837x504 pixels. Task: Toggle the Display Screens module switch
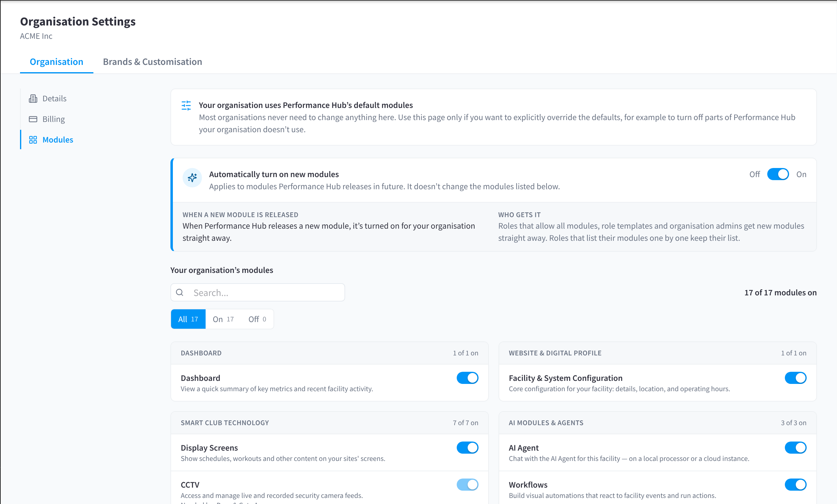pos(467,447)
